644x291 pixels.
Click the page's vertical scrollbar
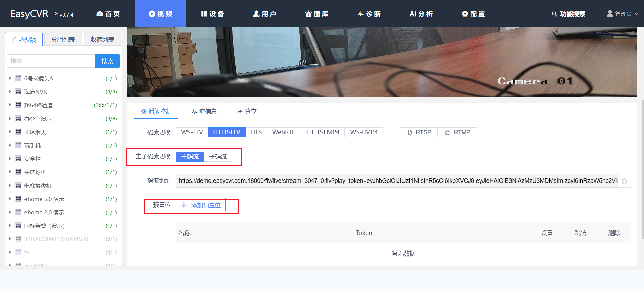click(642, 167)
